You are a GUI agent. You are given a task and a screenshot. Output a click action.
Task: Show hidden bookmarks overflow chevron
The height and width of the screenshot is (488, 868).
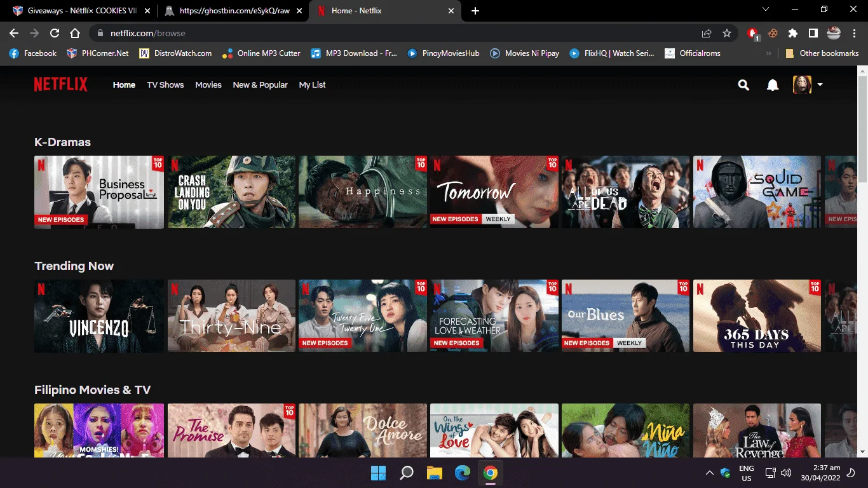pyautogui.click(x=769, y=53)
